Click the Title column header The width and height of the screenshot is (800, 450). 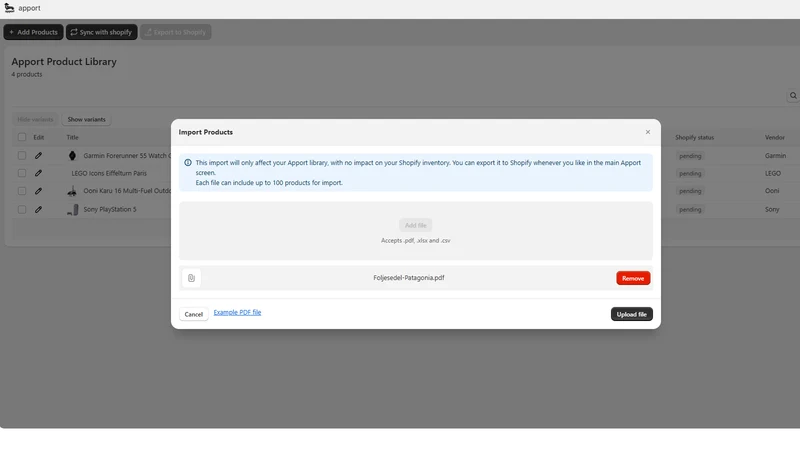click(x=72, y=137)
